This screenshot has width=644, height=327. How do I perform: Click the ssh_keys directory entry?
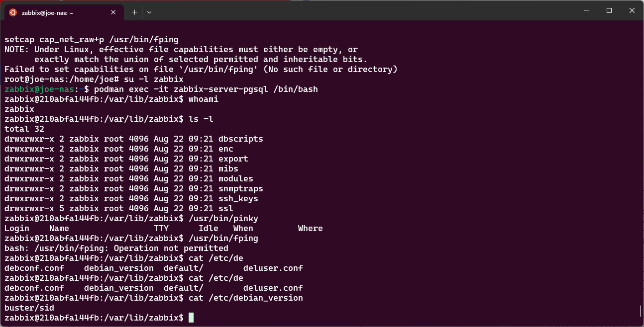[238, 198]
